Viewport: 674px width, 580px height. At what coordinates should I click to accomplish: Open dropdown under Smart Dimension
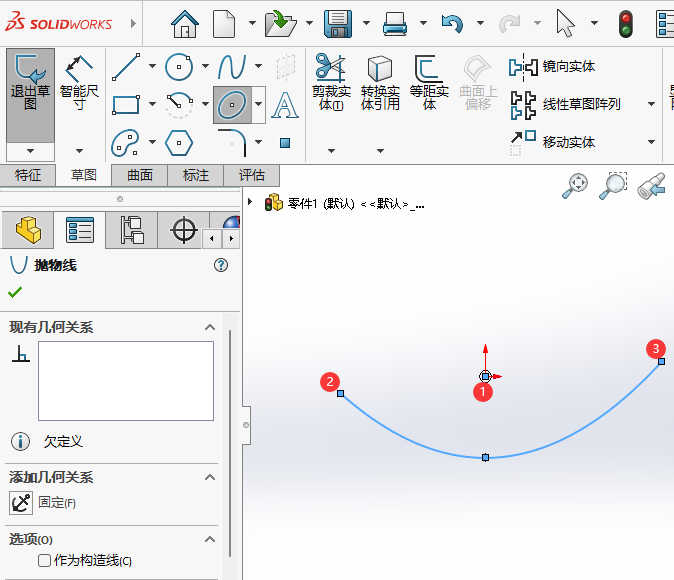[79, 151]
